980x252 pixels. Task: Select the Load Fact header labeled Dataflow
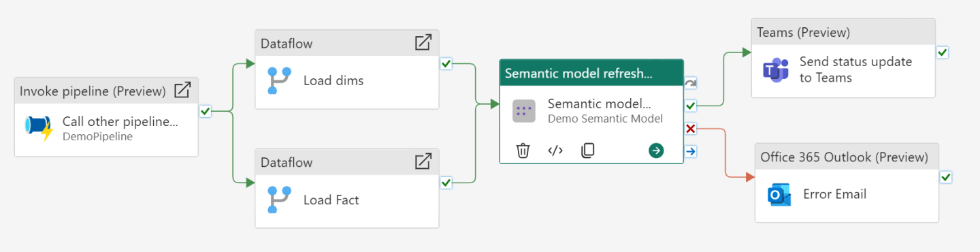[x=347, y=162]
